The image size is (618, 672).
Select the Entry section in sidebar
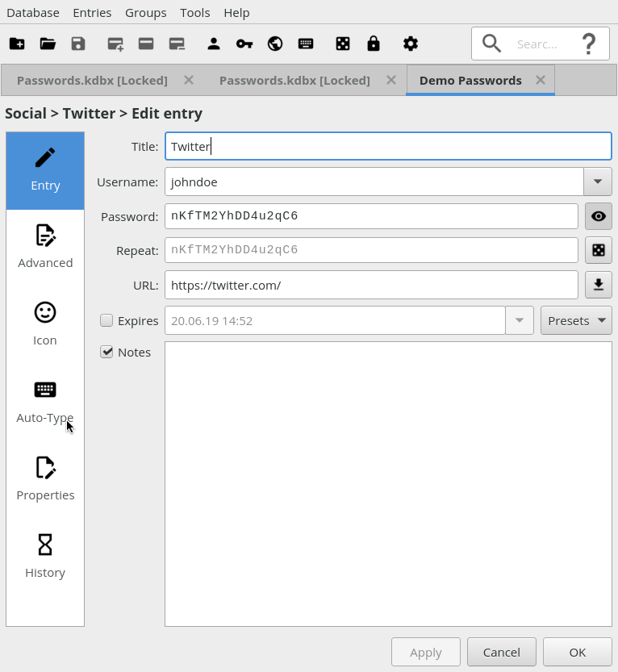[x=45, y=171]
